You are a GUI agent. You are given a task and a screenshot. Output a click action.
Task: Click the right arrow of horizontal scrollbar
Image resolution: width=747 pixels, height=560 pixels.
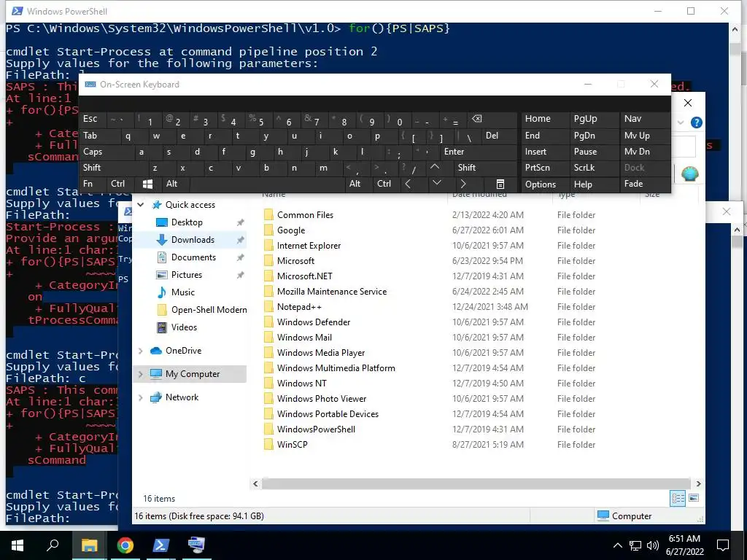tap(698, 483)
